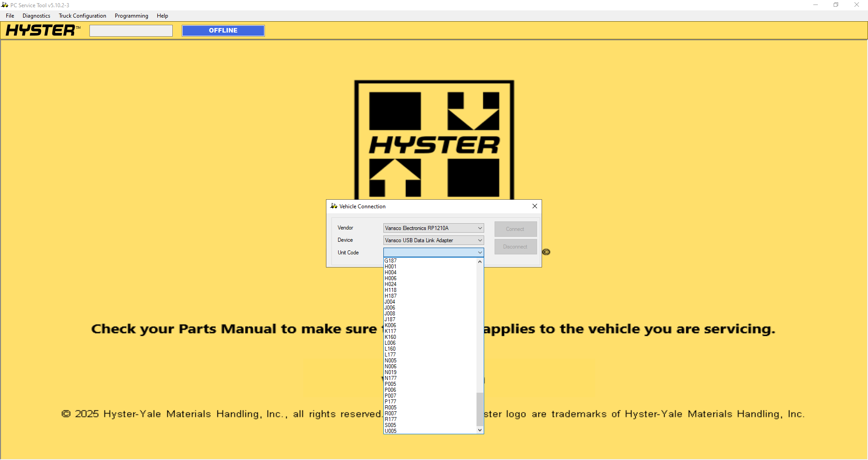The width and height of the screenshot is (868, 460).
Task: Click the empty field beside the Hyster logo
Action: click(x=131, y=30)
